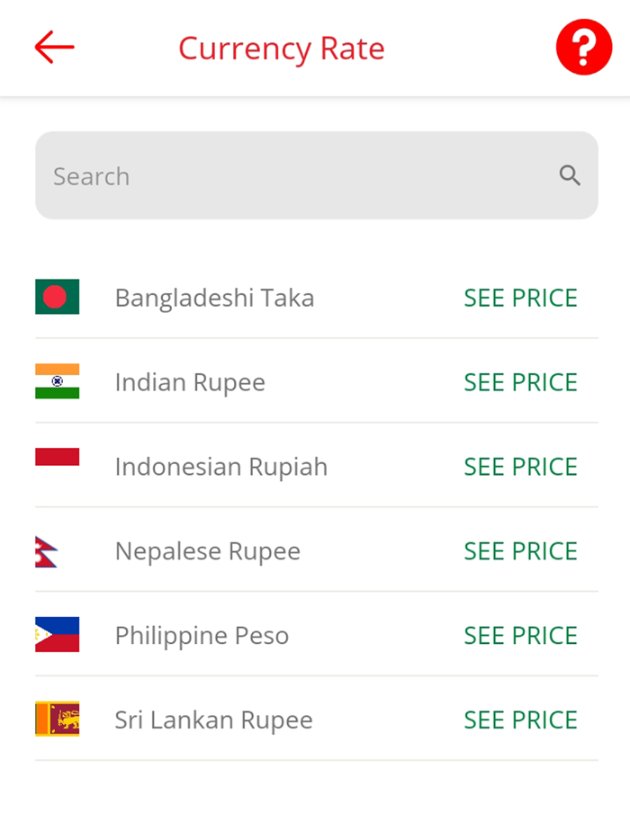Tap the Indonesian Rupiah flag icon
This screenshot has width=630, height=840.
pyautogui.click(x=57, y=466)
